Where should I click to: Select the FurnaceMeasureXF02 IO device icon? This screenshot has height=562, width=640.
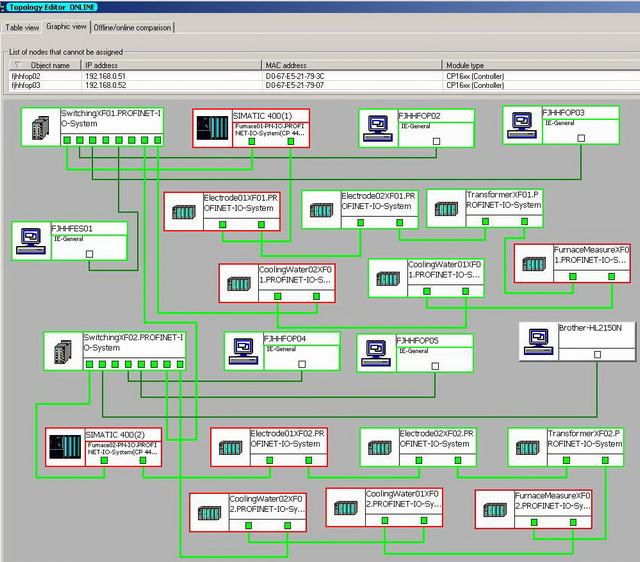pyautogui.click(x=495, y=509)
